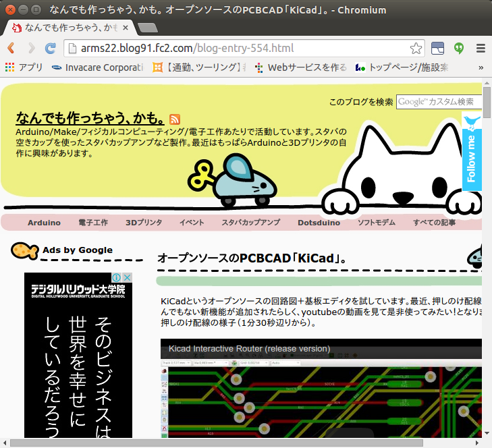Go back using the browser back arrow
The width and height of the screenshot is (492, 448).
coord(11,48)
